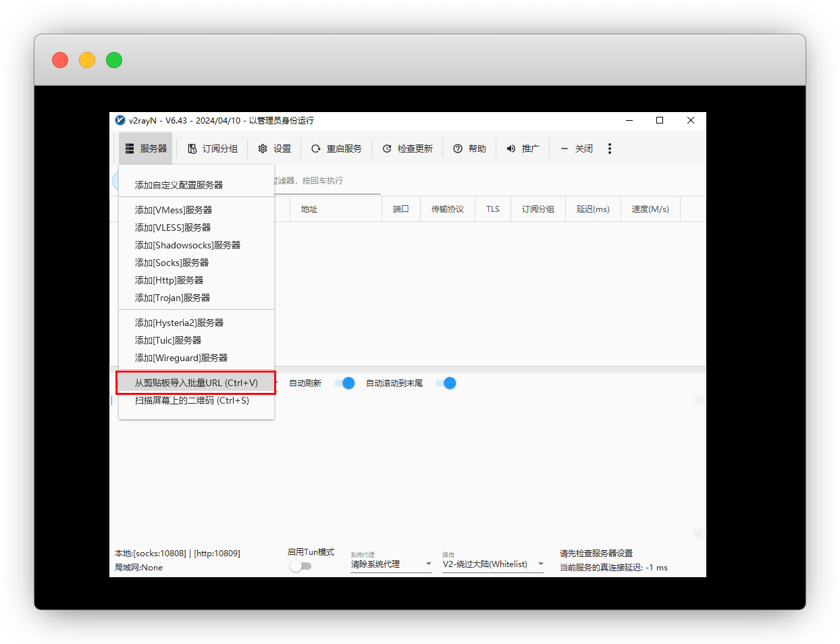840x644 pixels.
Task: Toggle the 自动滚动到末尾 auto-scroll switch
Action: click(446, 383)
